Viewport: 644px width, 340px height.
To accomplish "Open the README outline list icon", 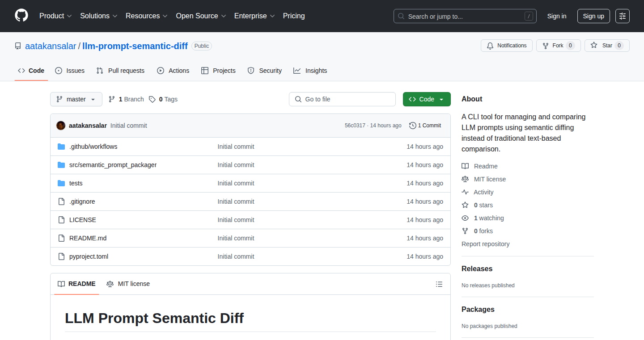I will coord(439,284).
